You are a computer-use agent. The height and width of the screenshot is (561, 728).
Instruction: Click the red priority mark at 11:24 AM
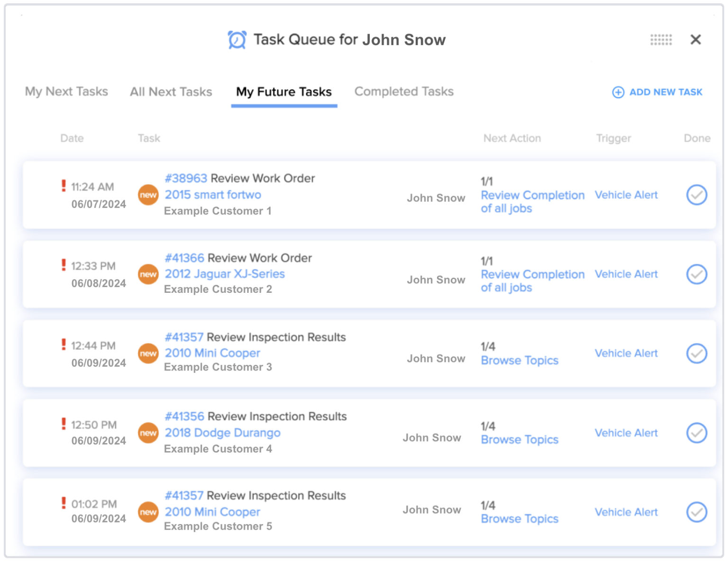click(x=64, y=186)
